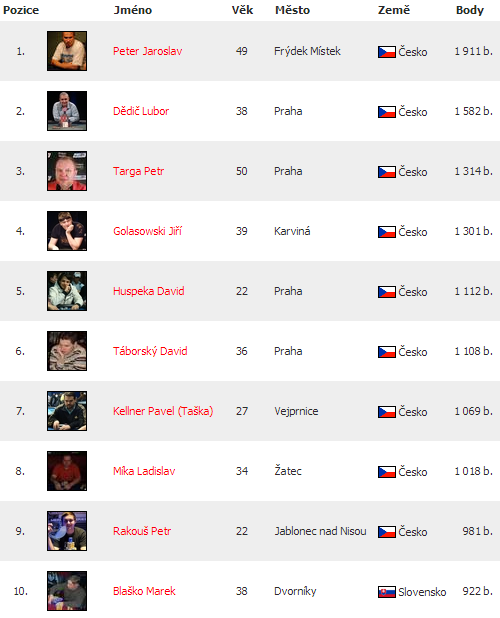Open Golasowski Jiří's profile link
Screen dimensions: 500x618
coord(147,231)
